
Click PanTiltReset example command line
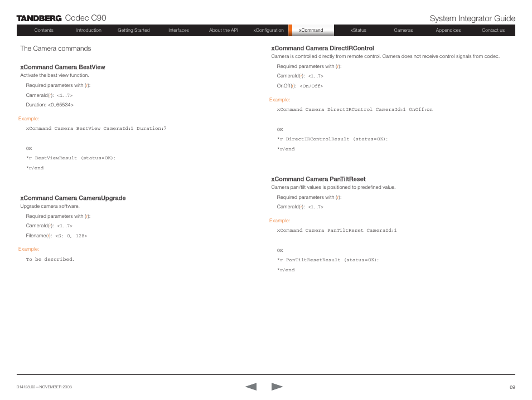337,230
